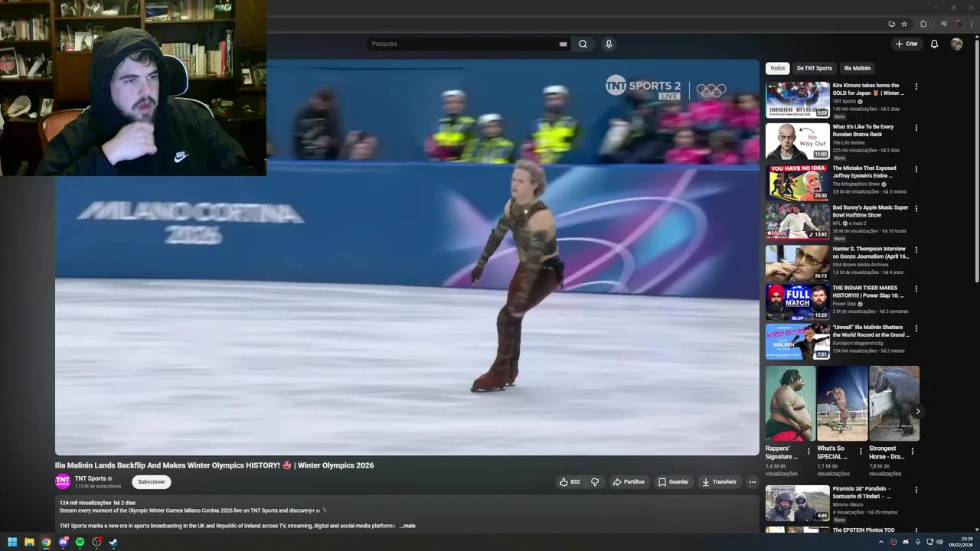Open Strongest Horse short thumbnail
This screenshot has height=551, width=980.
pyautogui.click(x=894, y=403)
